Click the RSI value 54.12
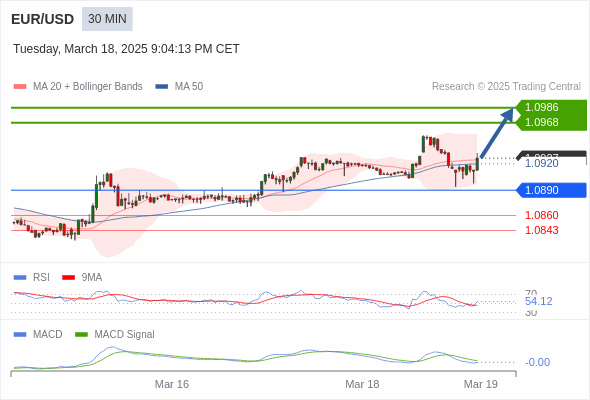This screenshot has width=590, height=400. coord(538,301)
